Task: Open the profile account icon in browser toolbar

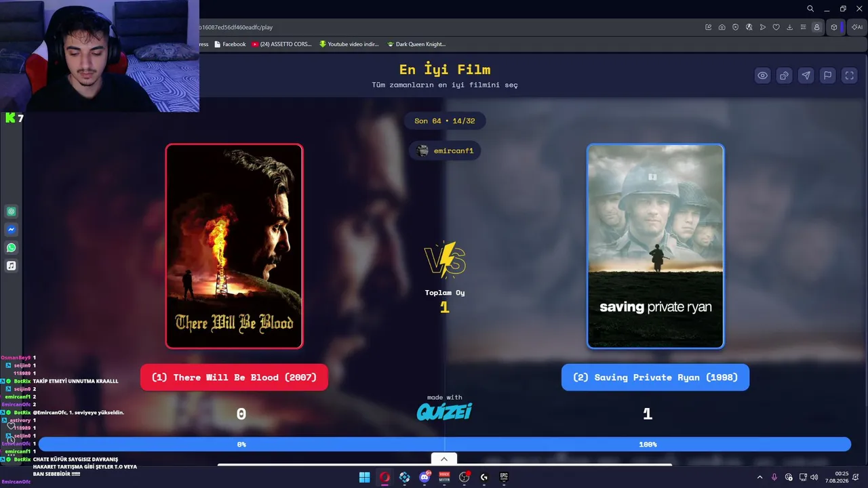Action: click(817, 27)
